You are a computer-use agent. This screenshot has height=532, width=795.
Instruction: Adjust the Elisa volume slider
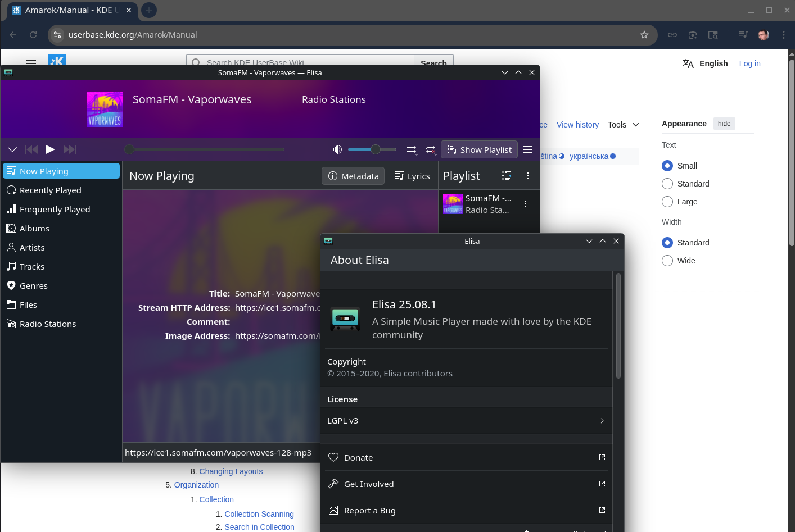point(372,149)
